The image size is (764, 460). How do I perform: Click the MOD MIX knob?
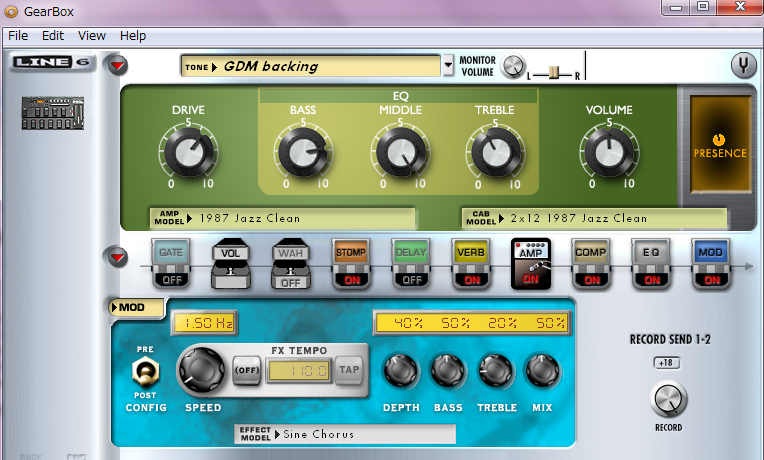click(542, 371)
